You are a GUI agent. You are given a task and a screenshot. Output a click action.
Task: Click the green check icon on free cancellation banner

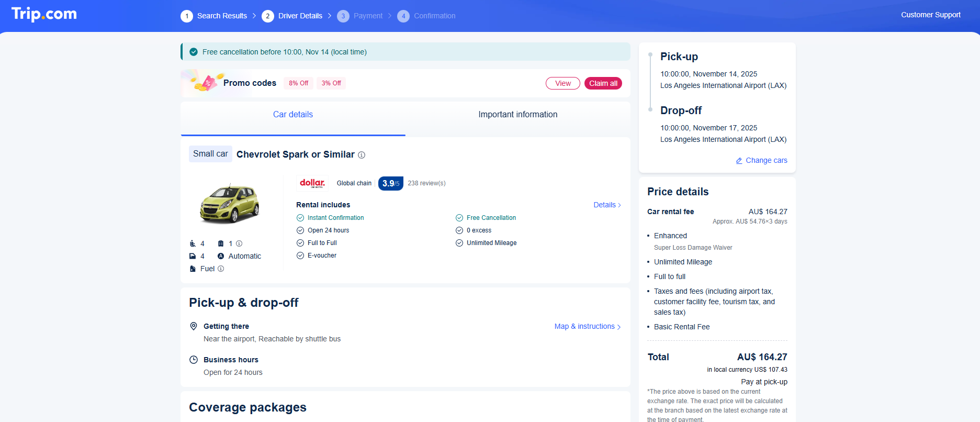point(194,52)
